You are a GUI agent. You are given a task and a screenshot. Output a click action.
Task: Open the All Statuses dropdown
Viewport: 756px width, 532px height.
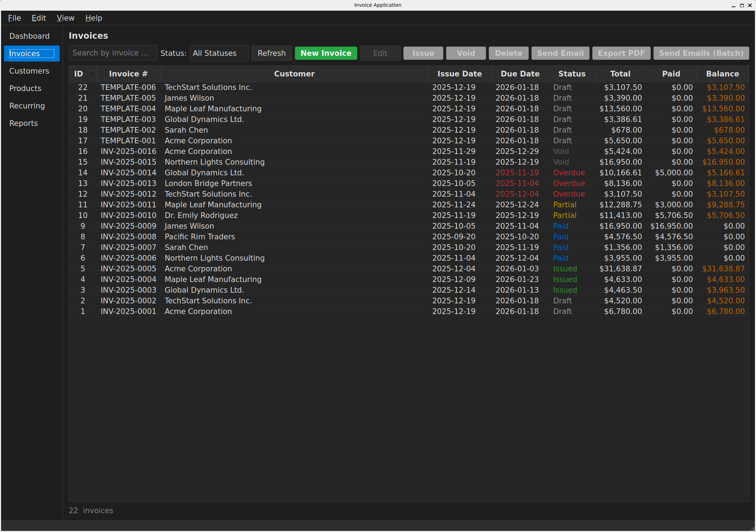[x=218, y=53]
